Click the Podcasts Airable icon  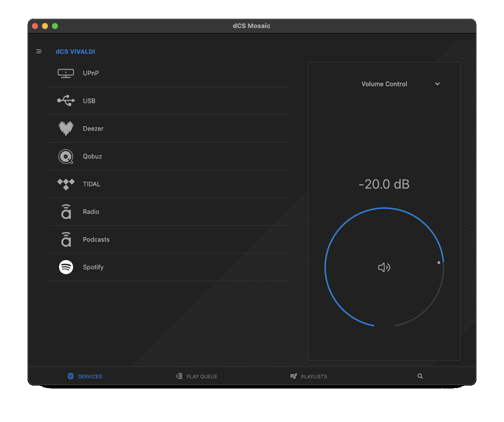tap(66, 239)
